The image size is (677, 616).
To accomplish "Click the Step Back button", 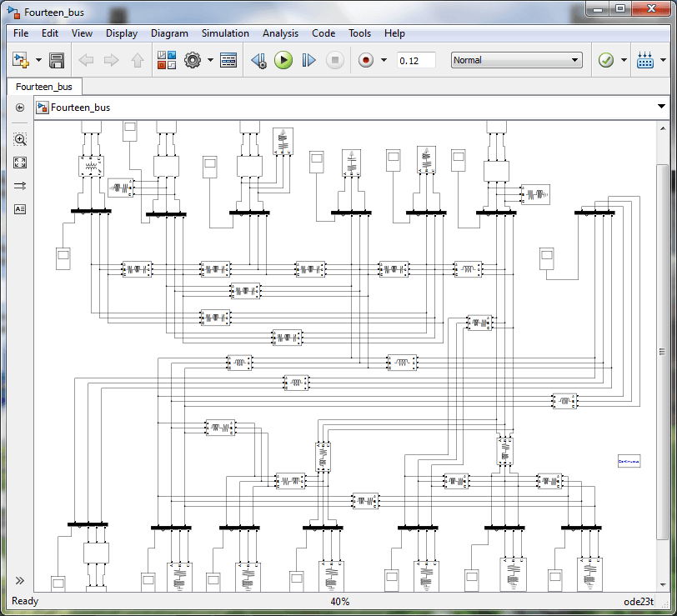I will coord(258,60).
